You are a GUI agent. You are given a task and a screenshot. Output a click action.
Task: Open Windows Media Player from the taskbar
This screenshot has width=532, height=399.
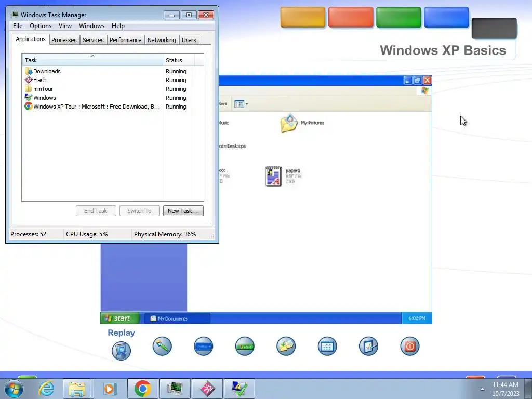click(x=109, y=389)
